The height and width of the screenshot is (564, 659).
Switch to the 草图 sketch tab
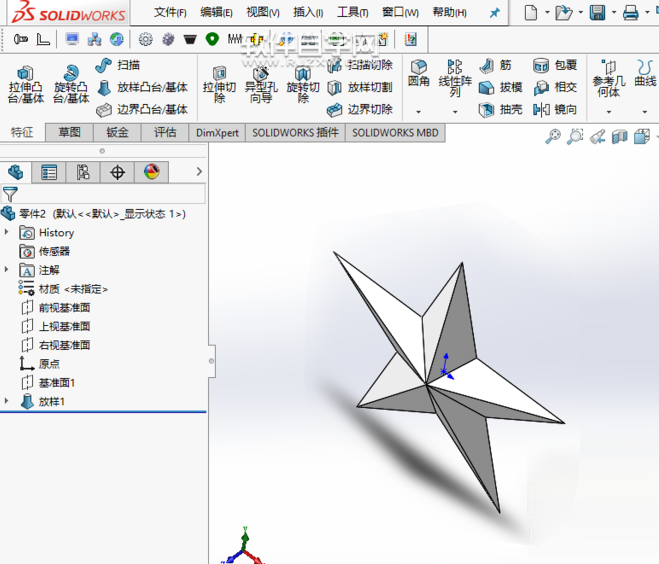click(x=69, y=132)
